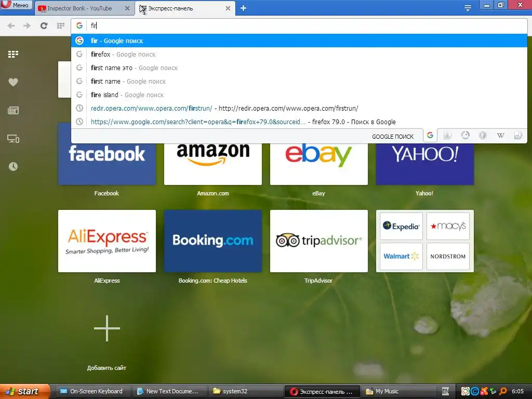
Task: Open the eBay speed dial tile
Action: click(319, 164)
